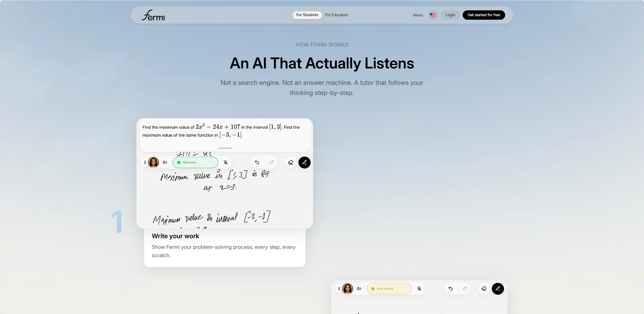The width and height of the screenshot is (644, 314).
Task: Toggle muted microphone beside Error noticed
Action: (419, 289)
